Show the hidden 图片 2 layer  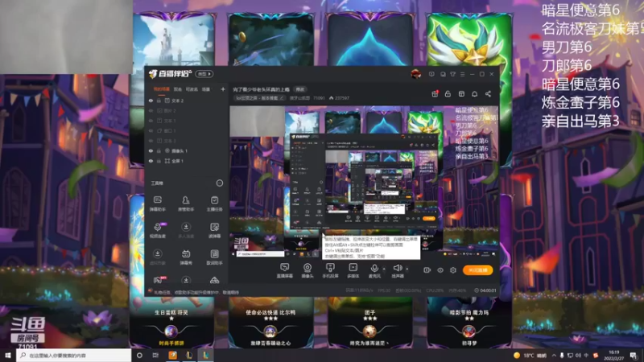coord(151,111)
